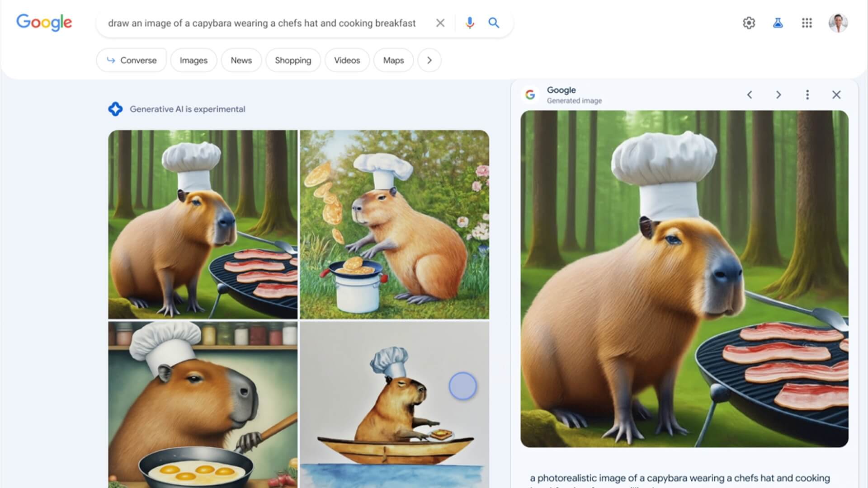Click the capybara flipping pancakes thumbnail
The image size is (868, 488).
(394, 224)
